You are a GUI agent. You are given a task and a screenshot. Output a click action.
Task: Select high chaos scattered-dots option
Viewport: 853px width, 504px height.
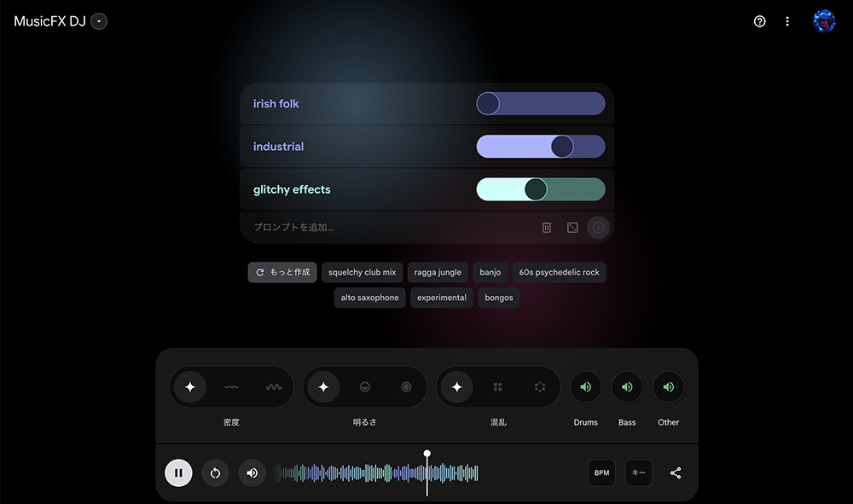point(540,387)
